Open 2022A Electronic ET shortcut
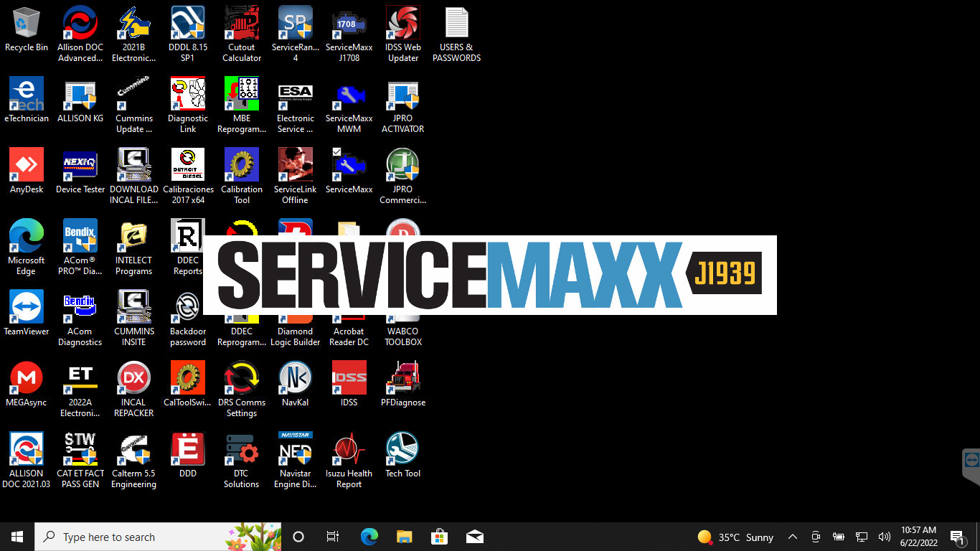The image size is (980, 551). [80, 389]
